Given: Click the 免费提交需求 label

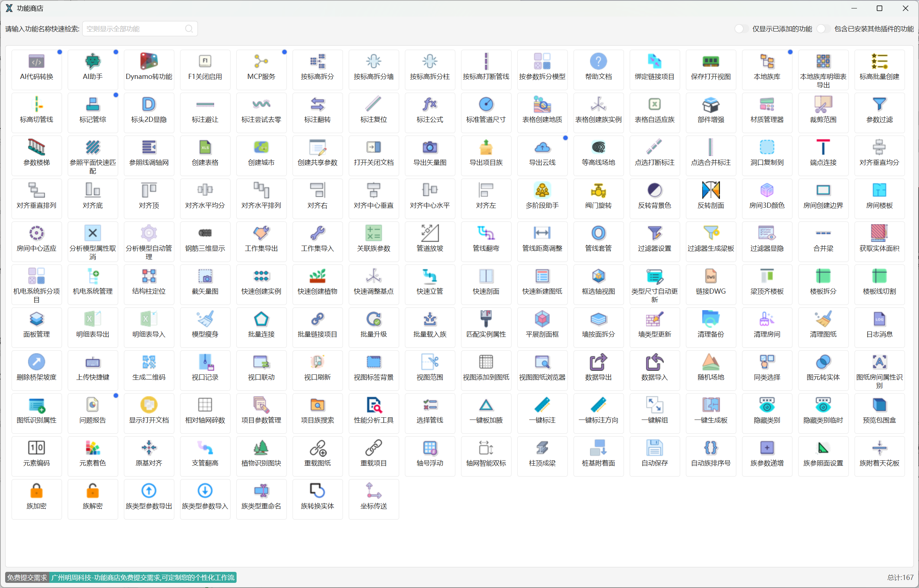Looking at the screenshot, I should point(27,577).
